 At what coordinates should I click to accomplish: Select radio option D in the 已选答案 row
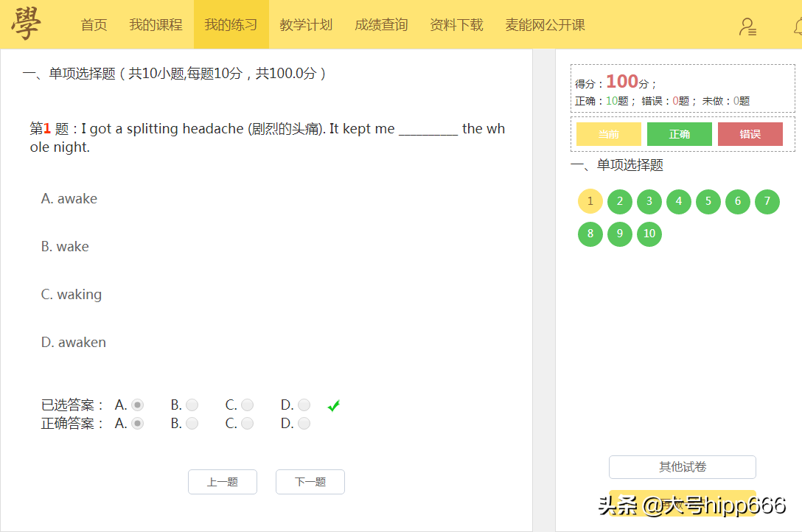[303, 404]
